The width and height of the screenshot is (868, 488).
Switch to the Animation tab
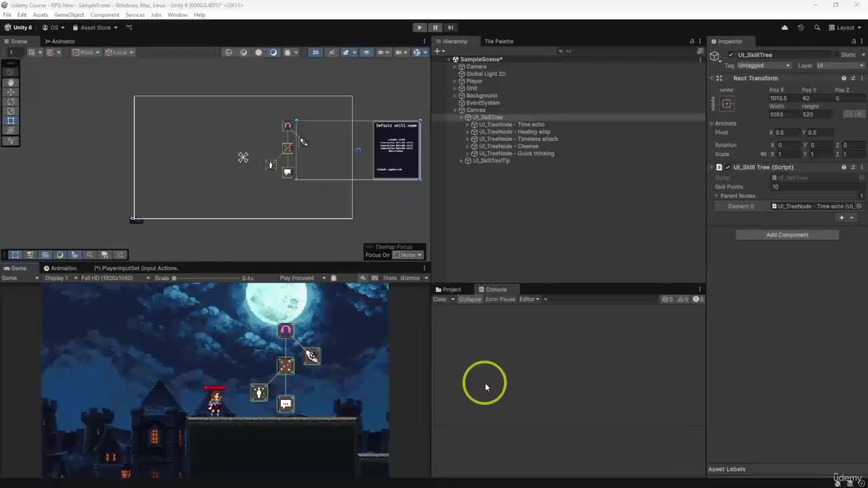click(60, 268)
